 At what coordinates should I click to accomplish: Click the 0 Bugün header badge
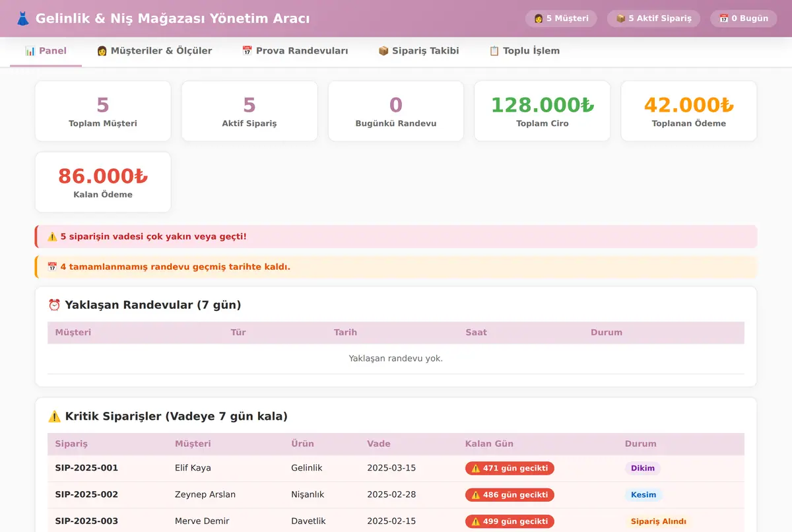click(x=743, y=18)
